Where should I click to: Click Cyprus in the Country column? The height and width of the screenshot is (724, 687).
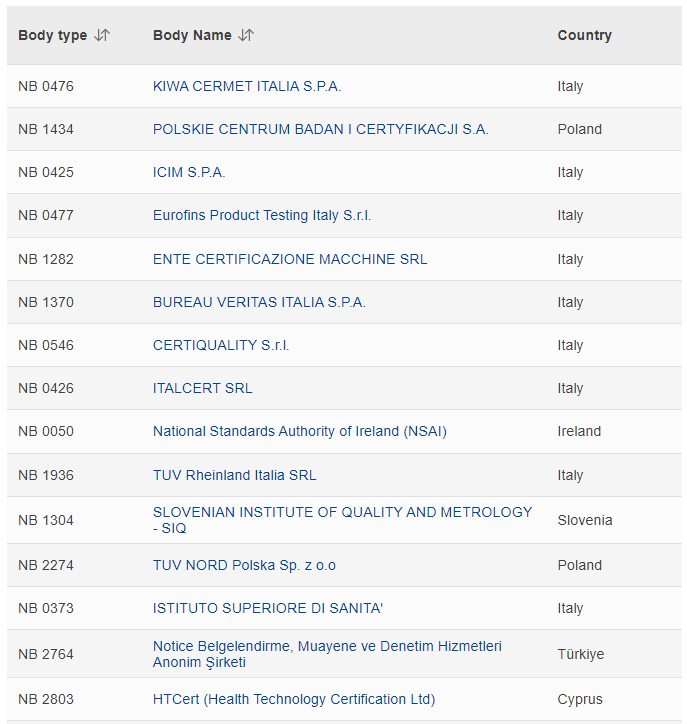[x=580, y=699]
